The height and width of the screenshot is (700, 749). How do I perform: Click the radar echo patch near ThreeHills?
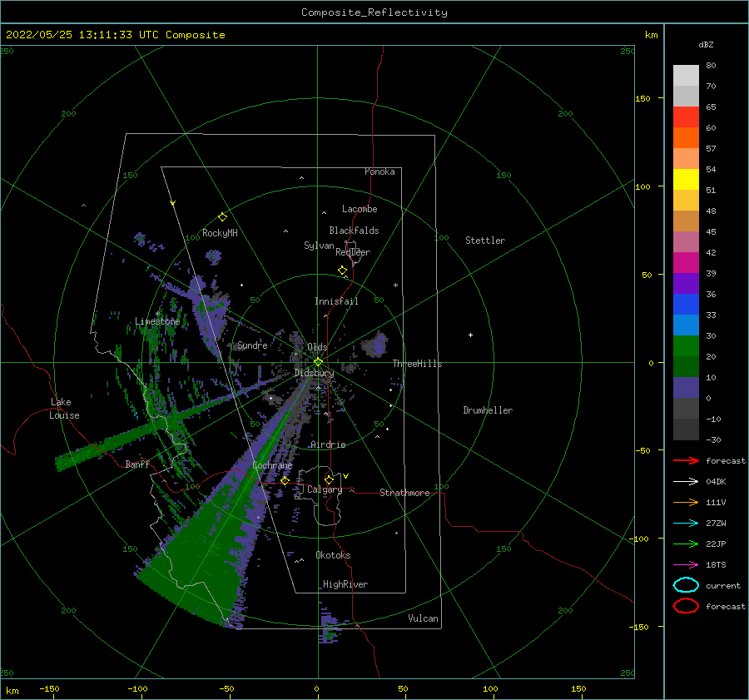375,344
